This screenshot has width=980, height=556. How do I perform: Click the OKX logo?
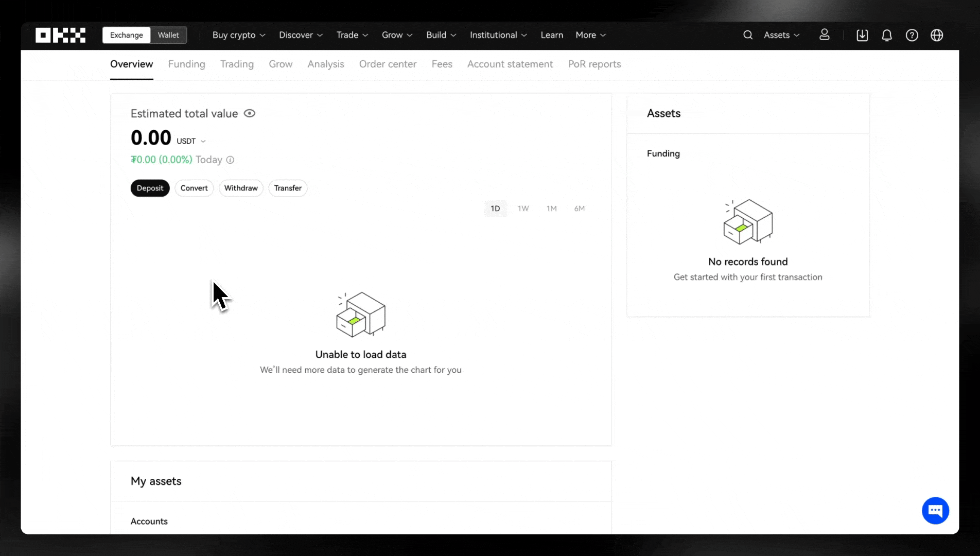[60, 35]
